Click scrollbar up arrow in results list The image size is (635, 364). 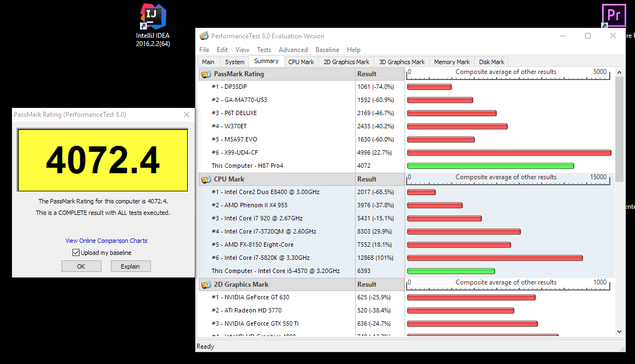coord(619,72)
